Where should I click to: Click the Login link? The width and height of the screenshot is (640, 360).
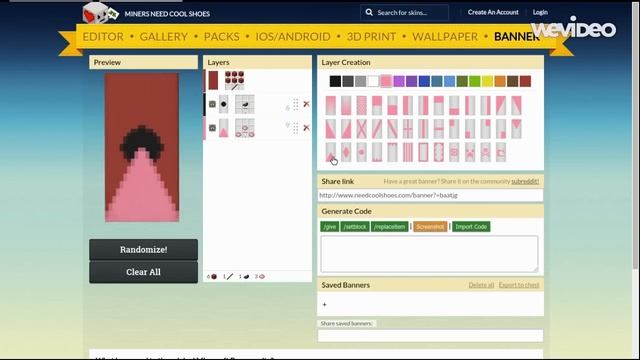[x=540, y=12]
